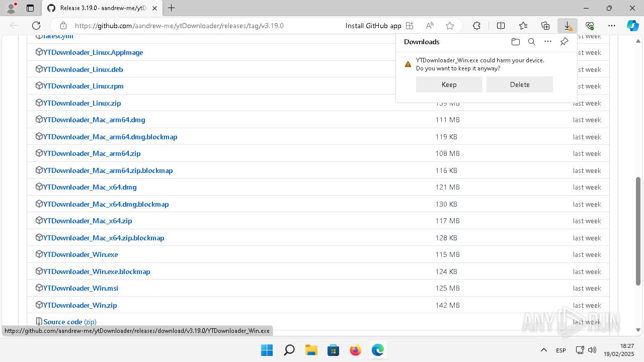Open the ESP language indicator

560,350
